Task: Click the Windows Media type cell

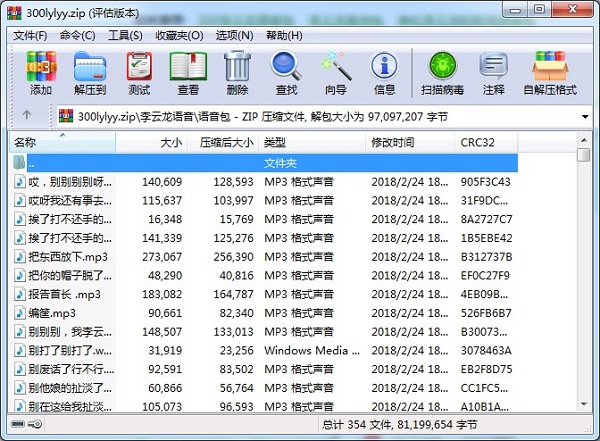Action: point(312,351)
